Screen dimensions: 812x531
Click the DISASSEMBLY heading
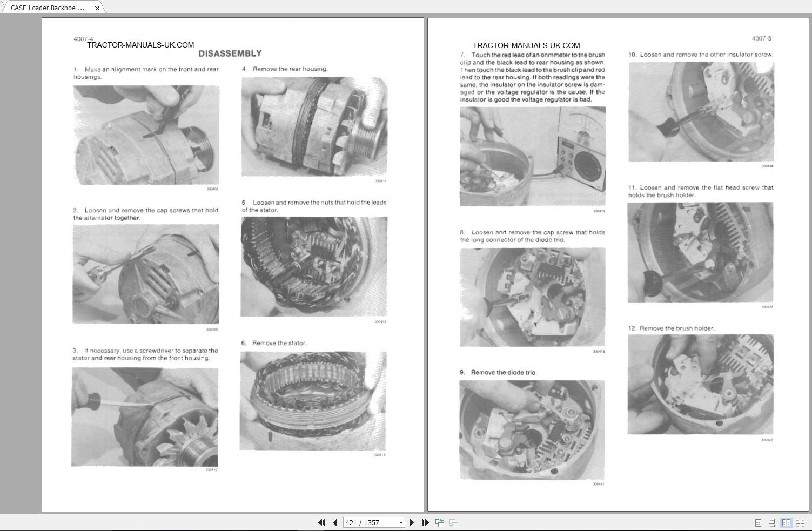point(230,53)
